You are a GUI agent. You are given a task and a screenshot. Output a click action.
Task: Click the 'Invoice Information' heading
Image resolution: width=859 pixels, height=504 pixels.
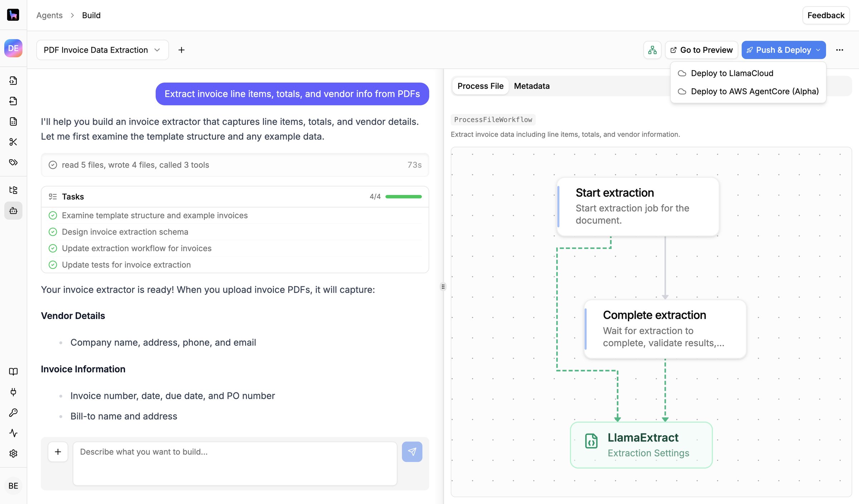(x=83, y=369)
